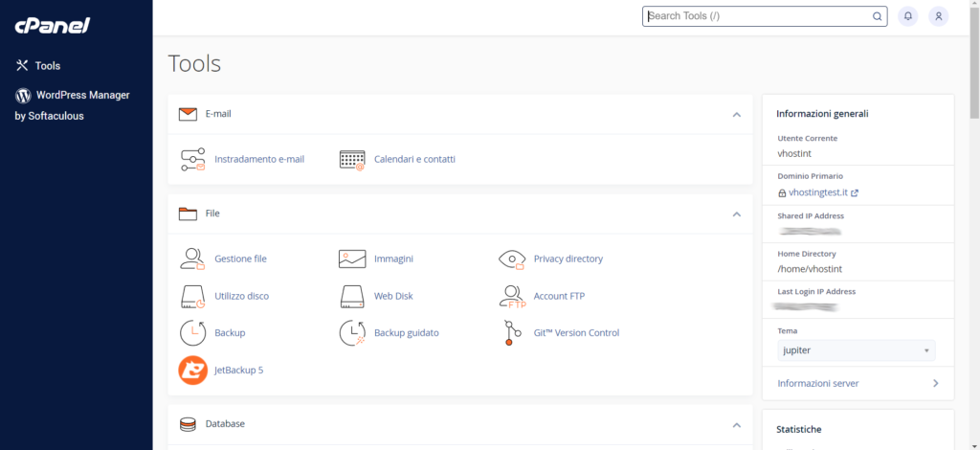Click the Database section icon
The image size is (980, 450).
189,425
